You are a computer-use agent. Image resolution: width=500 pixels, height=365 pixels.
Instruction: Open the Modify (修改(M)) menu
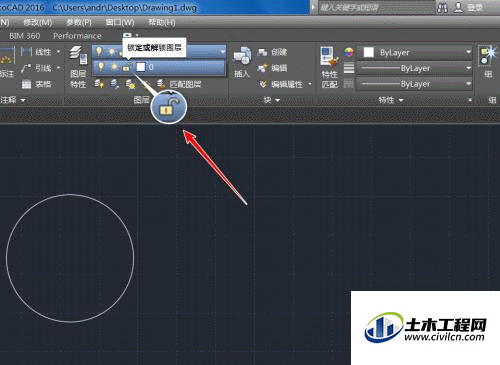tap(38, 22)
